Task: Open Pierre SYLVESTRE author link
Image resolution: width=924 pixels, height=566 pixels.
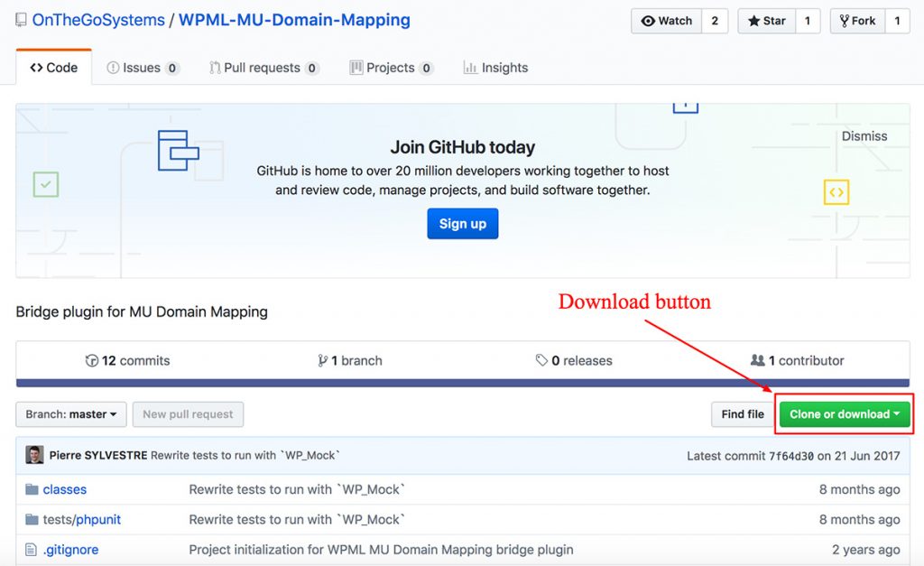Action: point(98,455)
